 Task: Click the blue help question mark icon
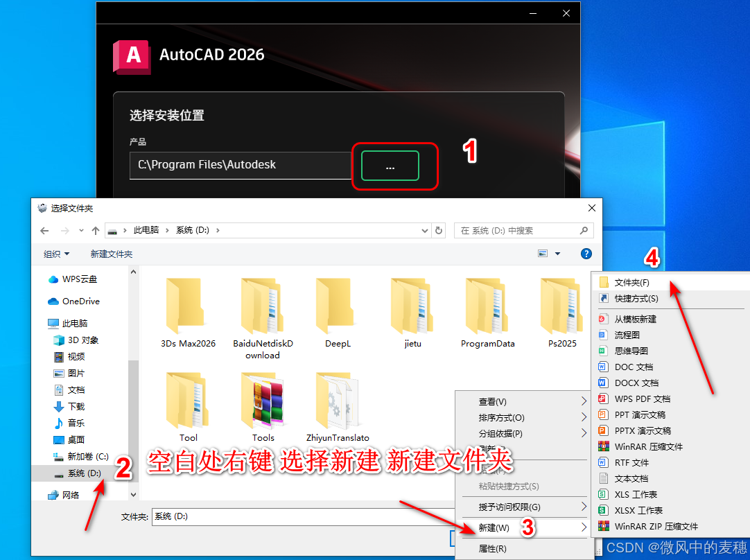click(x=586, y=254)
